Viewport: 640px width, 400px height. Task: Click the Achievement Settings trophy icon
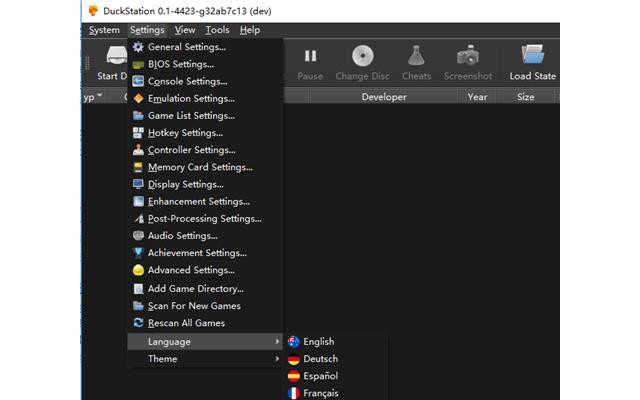(138, 253)
